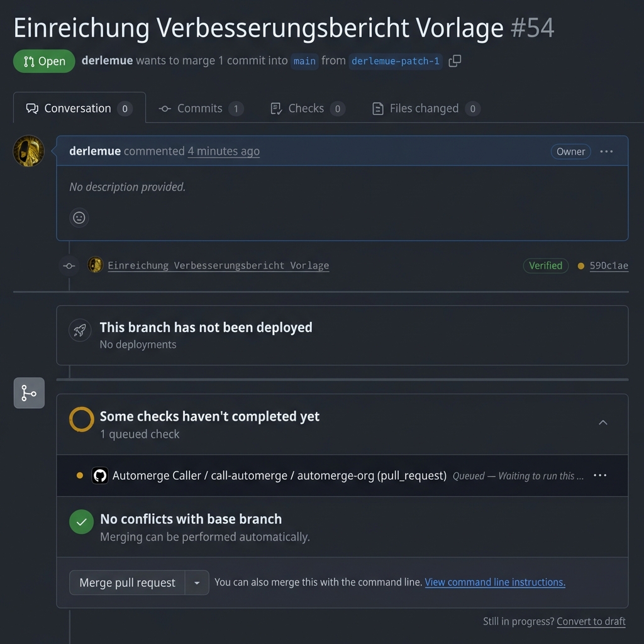Click the commit icon next to the commit message
The height and width of the screenshot is (644, 644).
(69, 265)
